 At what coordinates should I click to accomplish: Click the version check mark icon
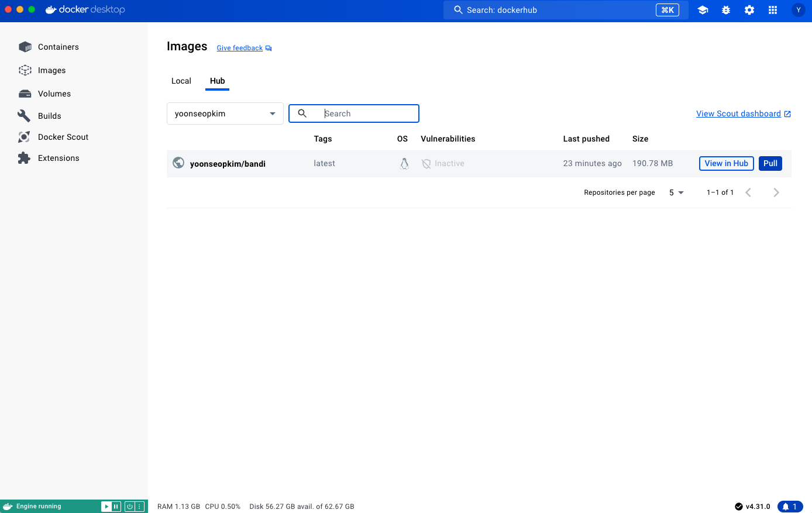coord(739,507)
